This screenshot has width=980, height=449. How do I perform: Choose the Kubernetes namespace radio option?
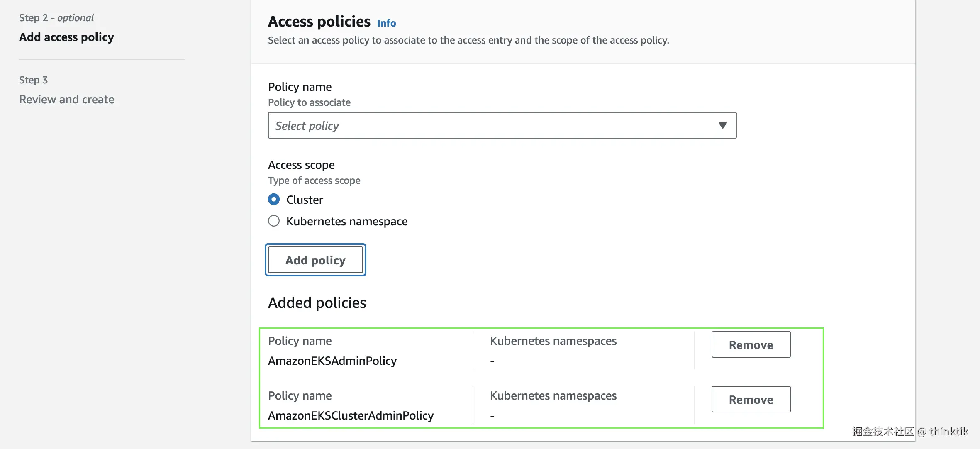[x=274, y=221]
